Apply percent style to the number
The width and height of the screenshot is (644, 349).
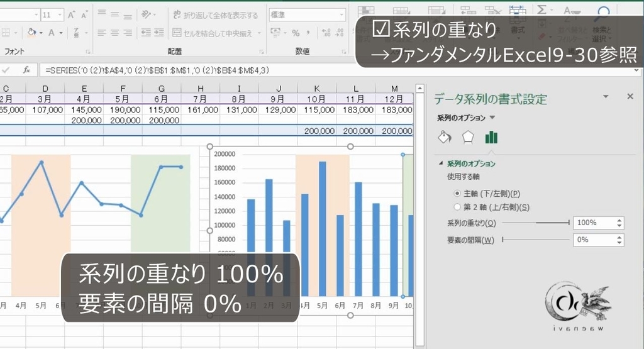tap(296, 33)
